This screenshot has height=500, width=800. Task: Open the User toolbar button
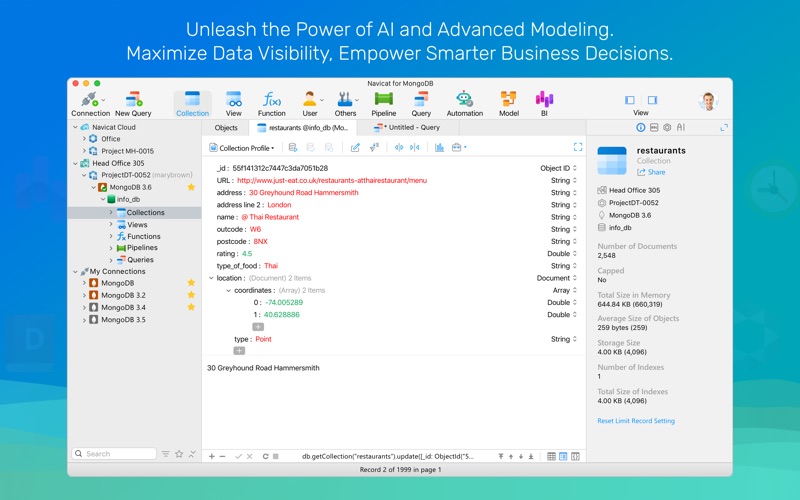pos(310,104)
